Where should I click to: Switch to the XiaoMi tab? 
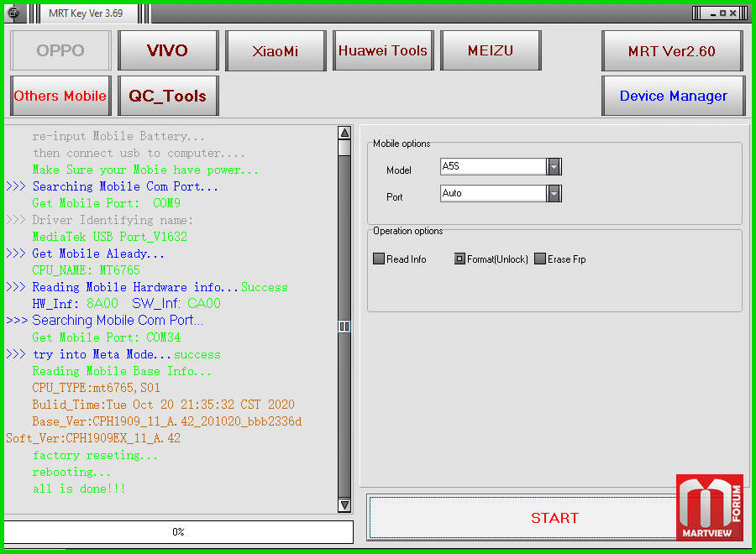(x=276, y=50)
